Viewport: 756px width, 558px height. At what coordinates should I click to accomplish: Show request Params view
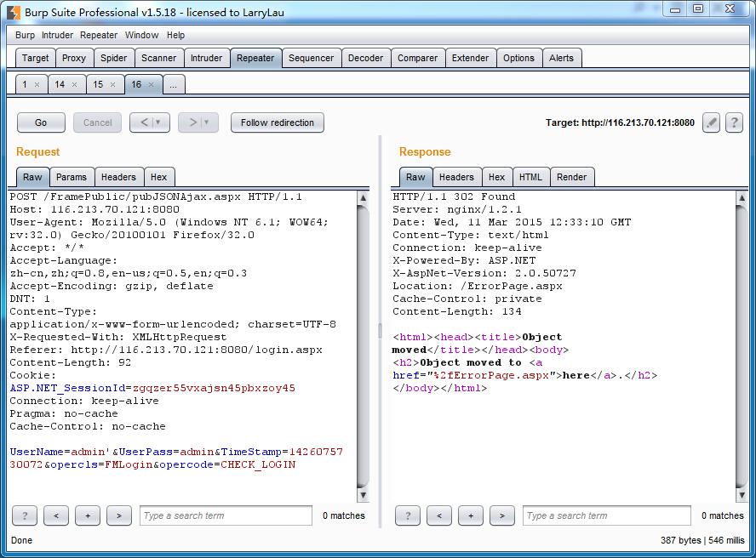point(72,177)
